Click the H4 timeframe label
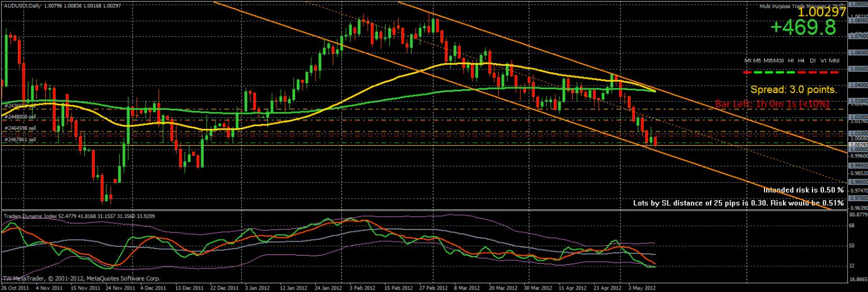The height and width of the screenshot is (292, 868). pos(801,61)
